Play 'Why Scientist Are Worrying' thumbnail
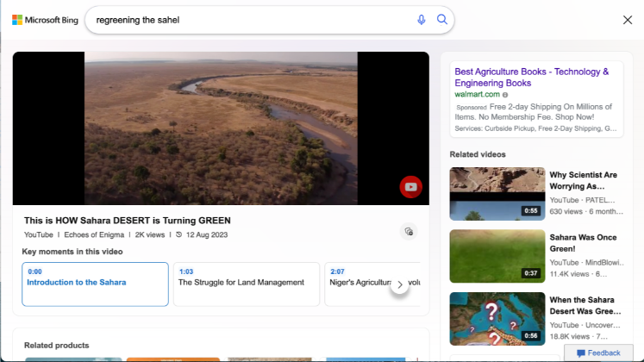Viewport: 644px width, 362px height. click(497, 193)
